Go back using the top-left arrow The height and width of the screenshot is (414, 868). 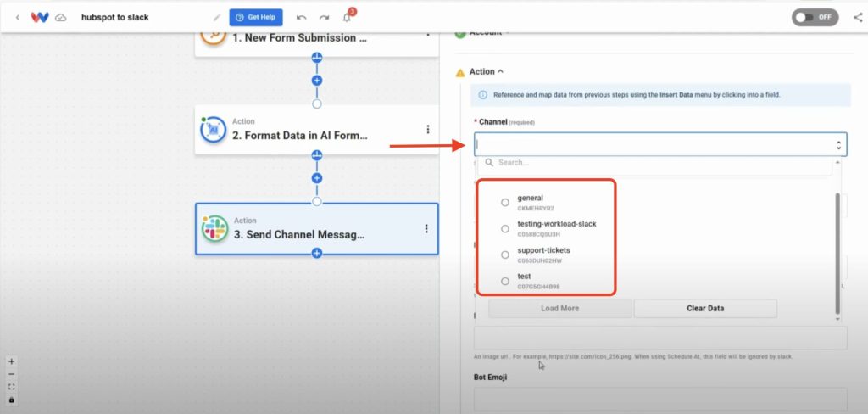point(18,17)
